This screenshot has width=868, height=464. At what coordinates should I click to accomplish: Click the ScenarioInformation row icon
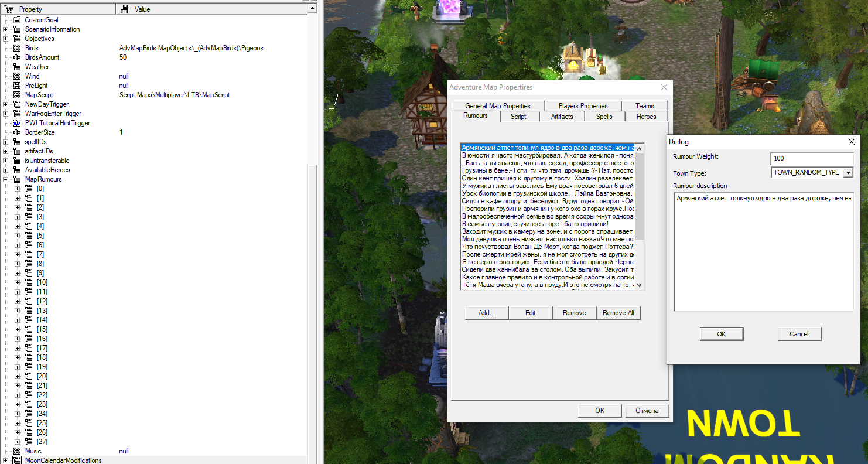(17, 29)
